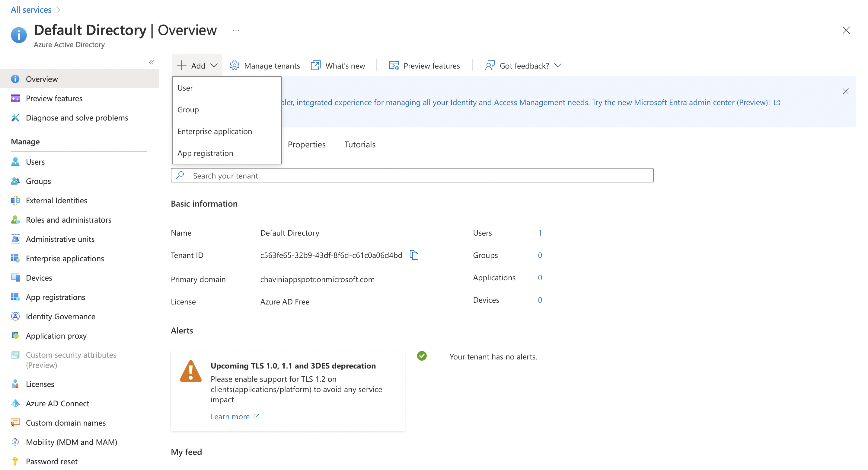
Task: Expand the All services breadcrumb chevron
Action: 58,10
